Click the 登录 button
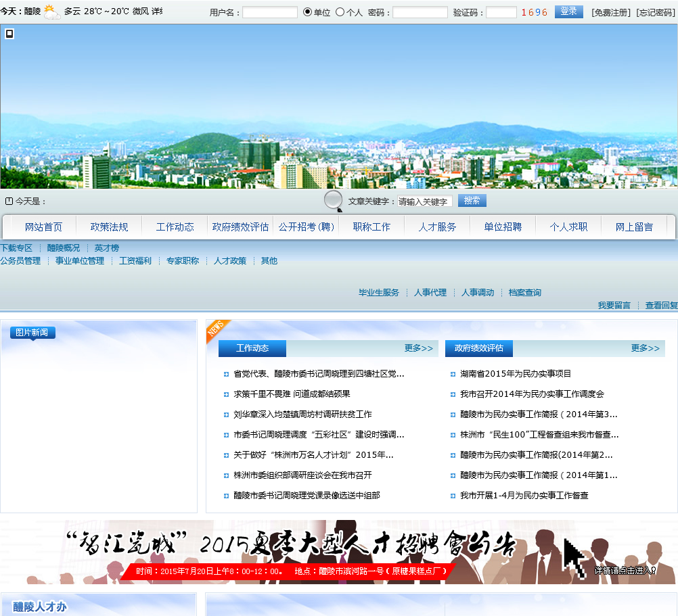This screenshot has height=616, width=678. pyautogui.click(x=568, y=11)
